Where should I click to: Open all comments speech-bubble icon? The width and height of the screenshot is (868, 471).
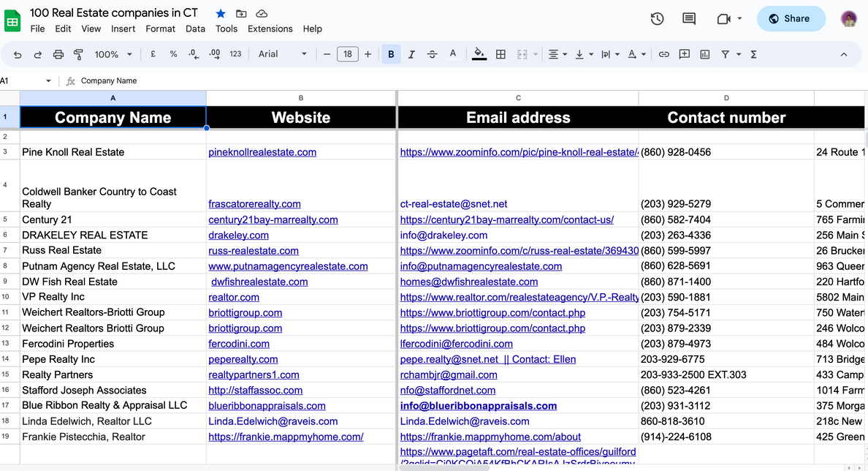[x=689, y=19]
